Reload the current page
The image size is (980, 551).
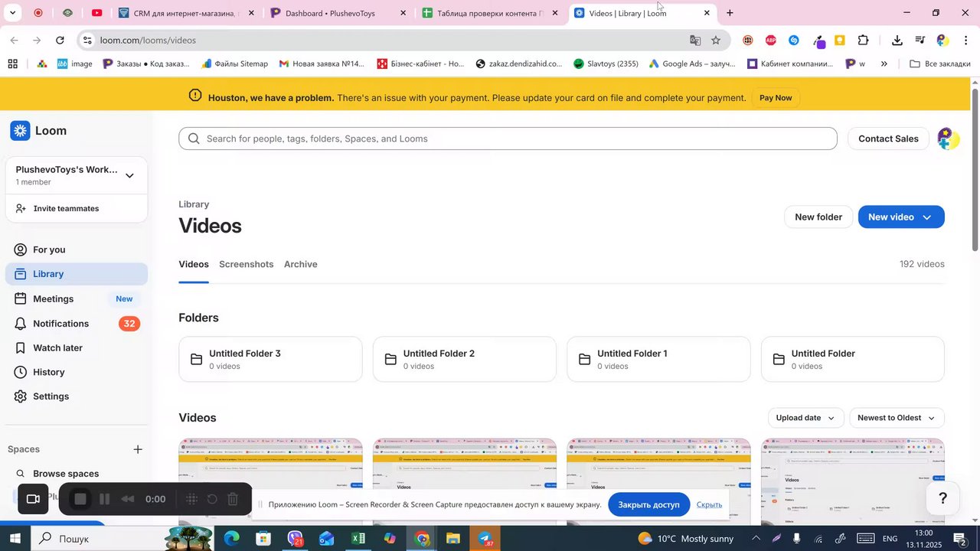(60, 40)
